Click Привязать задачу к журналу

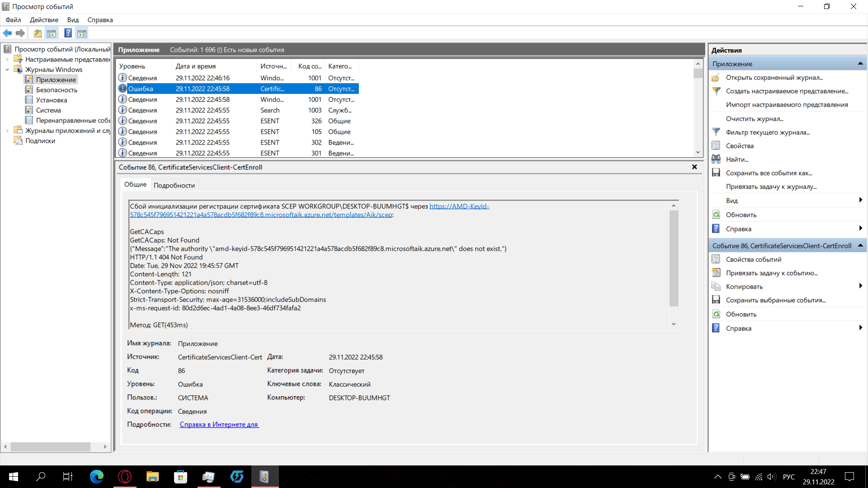[771, 187]
